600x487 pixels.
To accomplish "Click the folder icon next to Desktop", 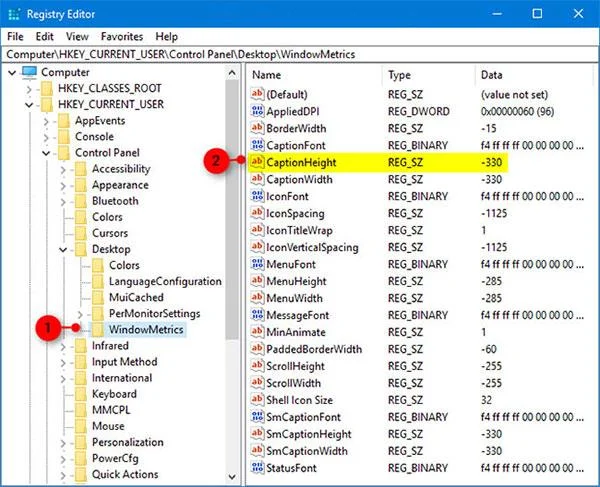I will point(81,249).
